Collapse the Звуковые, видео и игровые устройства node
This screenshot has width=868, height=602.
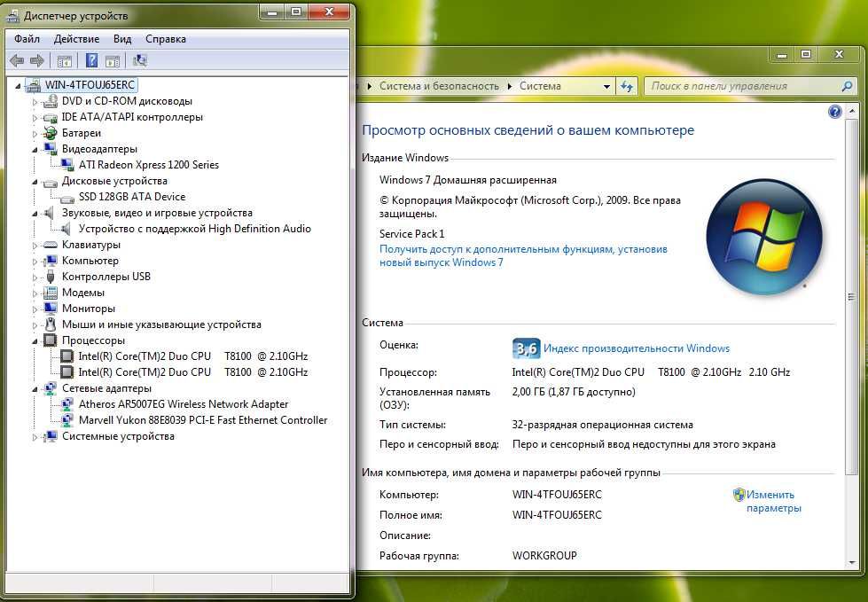[35, 214]
